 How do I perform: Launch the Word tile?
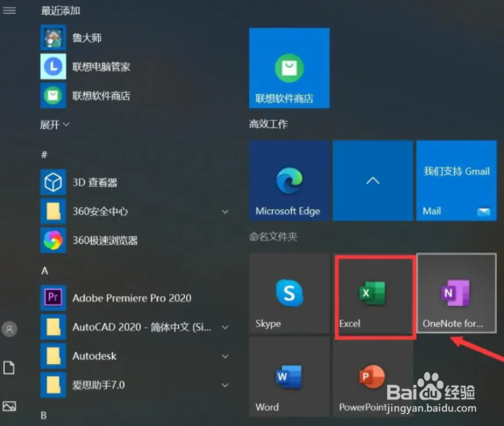coord(289,377)
